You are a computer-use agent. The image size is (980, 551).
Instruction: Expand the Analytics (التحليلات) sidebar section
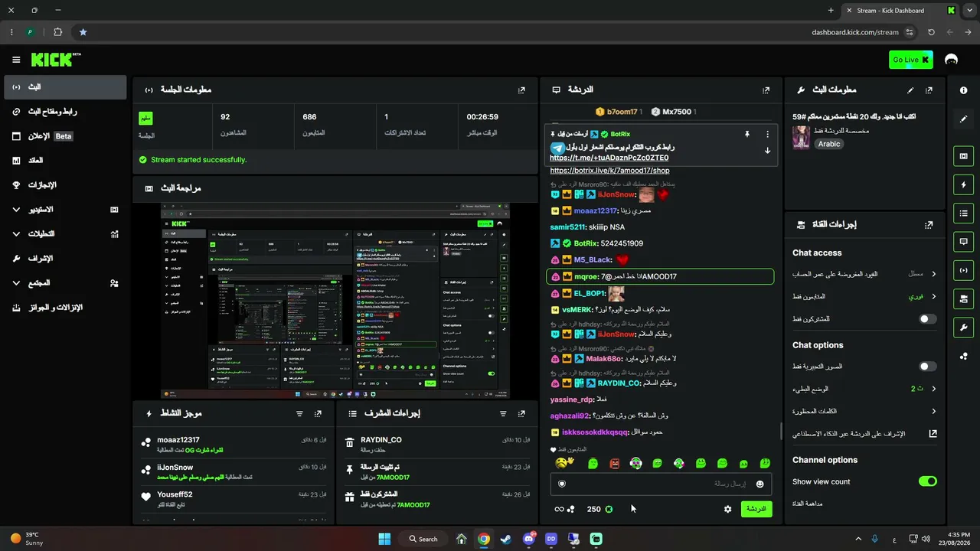(x=65, y=233)
